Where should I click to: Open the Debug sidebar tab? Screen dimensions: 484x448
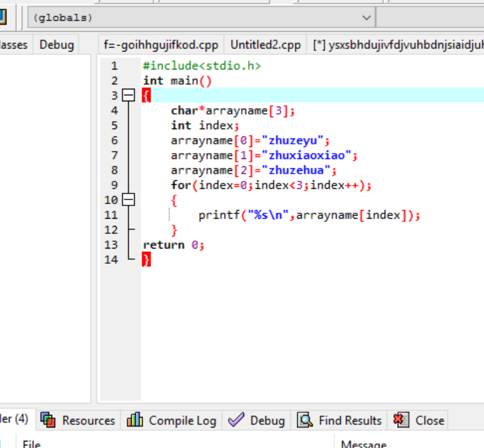tap(57, 45)
